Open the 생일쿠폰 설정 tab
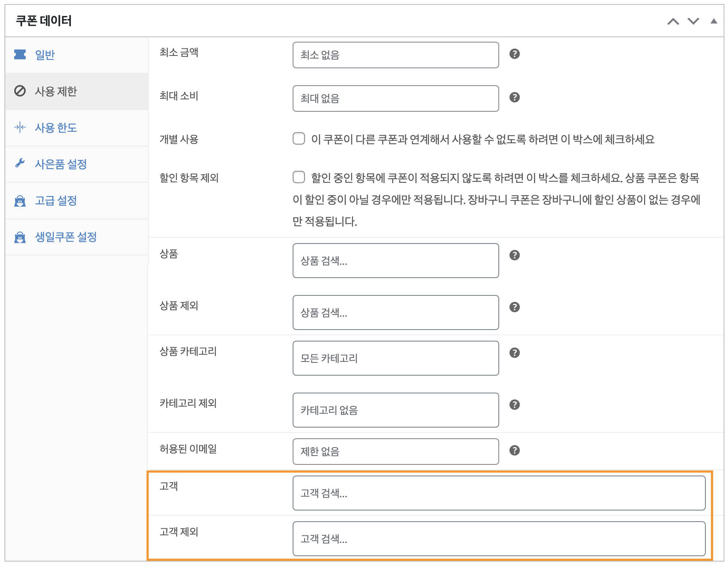The width and height of the screenshot is (728, 566). (x=77, y=237)
